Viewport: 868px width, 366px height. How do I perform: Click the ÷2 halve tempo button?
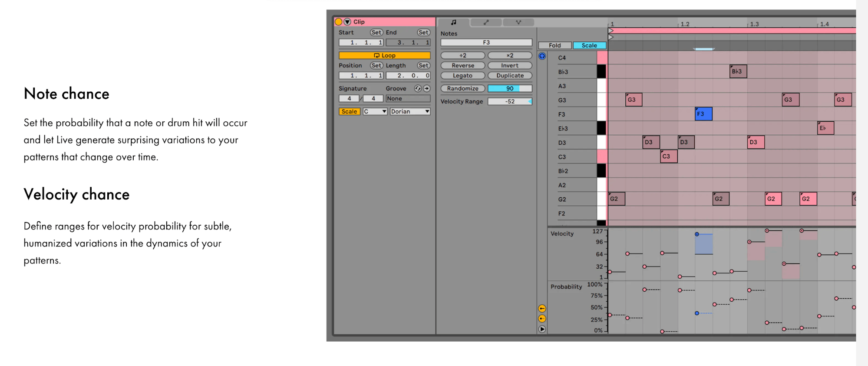(x=463, y=56)
